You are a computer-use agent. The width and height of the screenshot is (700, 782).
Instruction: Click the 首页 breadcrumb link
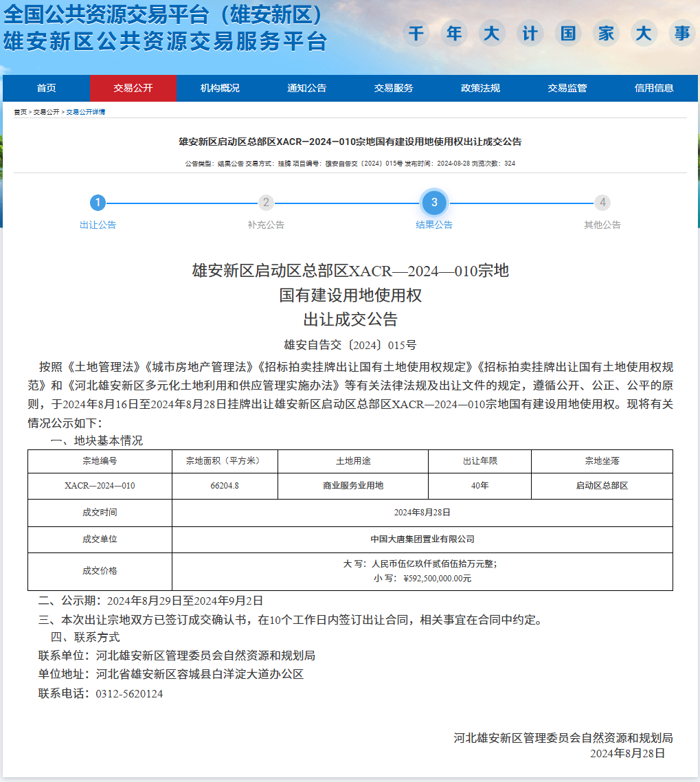pos(21,112)
